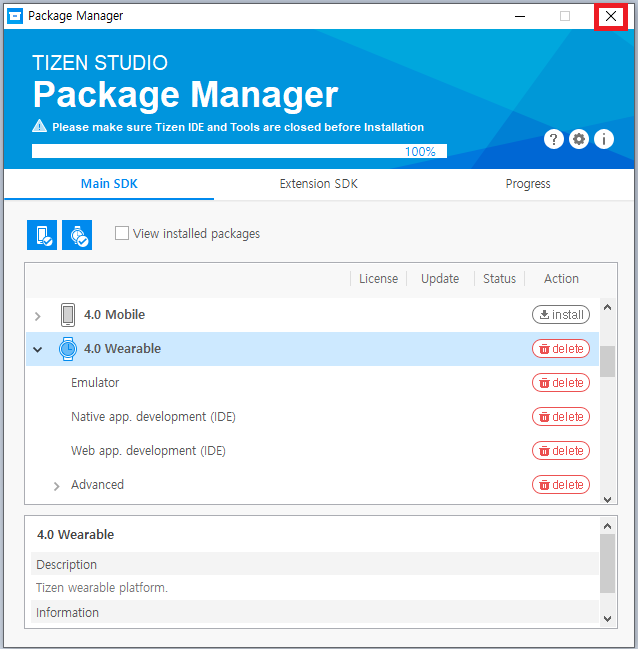Install the 4.0 Mobile package
This screenshot has width=638, height=649.
pyautogui.click(x=561, y=315)
